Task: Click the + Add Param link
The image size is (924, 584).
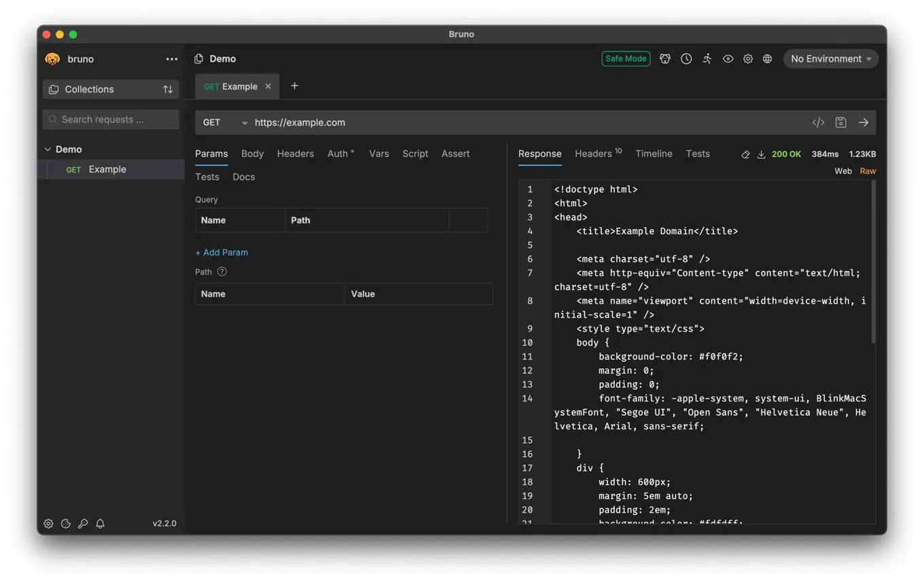Action: pos(221,252)
